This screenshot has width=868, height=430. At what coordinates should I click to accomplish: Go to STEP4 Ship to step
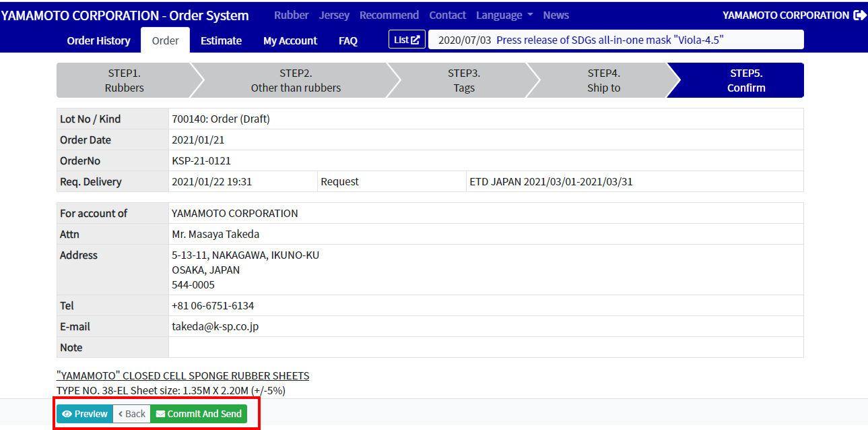point(604,80)
